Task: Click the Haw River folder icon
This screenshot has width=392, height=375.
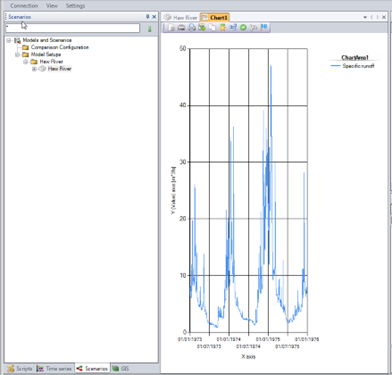Action: tap(34, 62)
